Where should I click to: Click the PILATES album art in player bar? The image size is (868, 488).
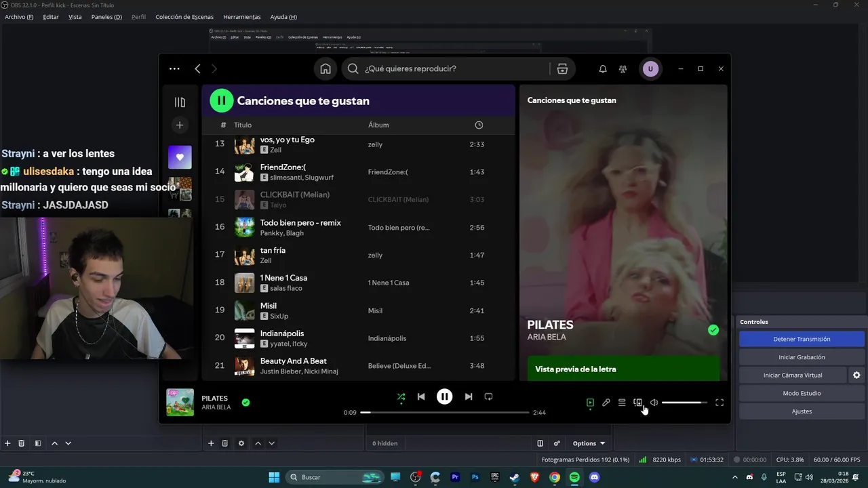(180, 402)
